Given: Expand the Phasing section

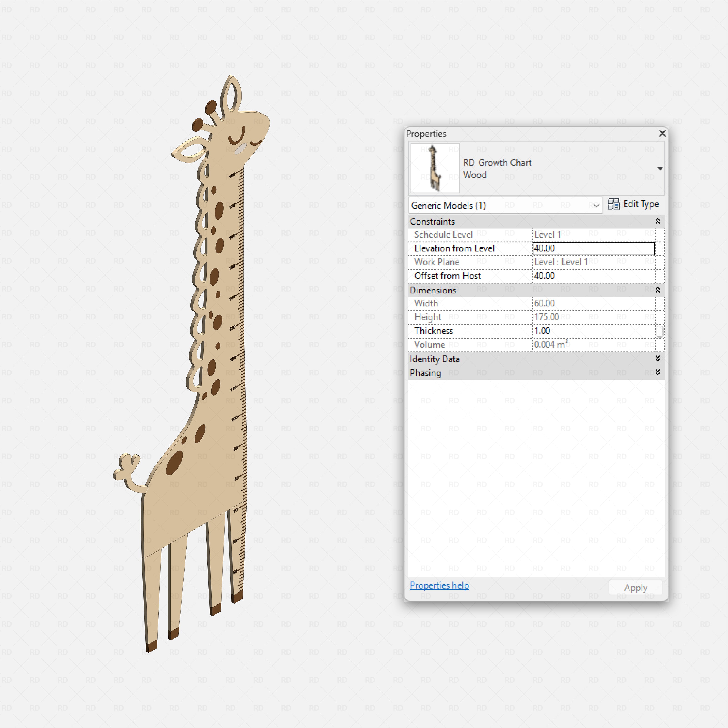Looking at the screenshot, I should point(657,373).
